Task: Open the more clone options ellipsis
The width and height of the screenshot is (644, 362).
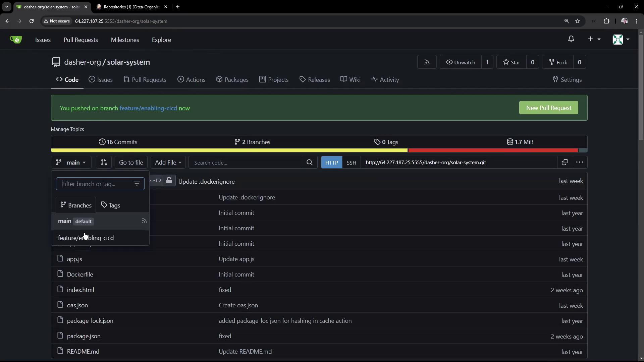Action: tap(579, 163)
